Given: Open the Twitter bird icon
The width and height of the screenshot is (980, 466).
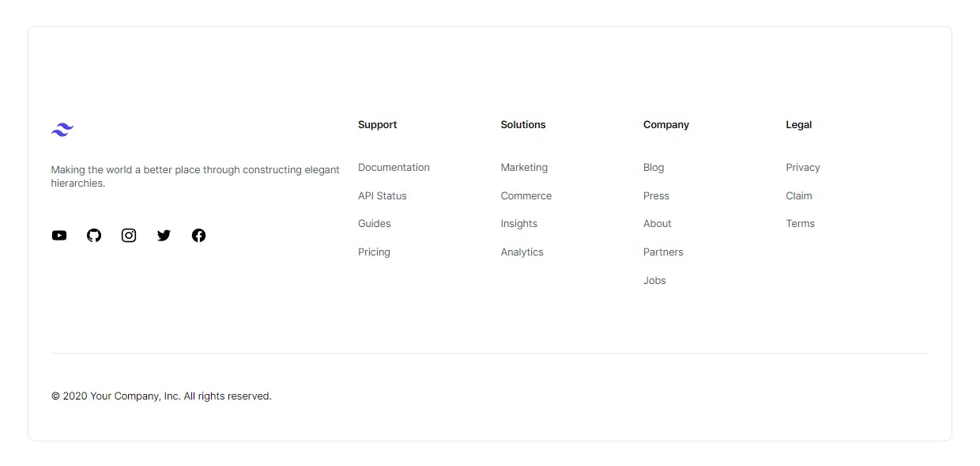Looking at the screenshot, I should (164, 235).
